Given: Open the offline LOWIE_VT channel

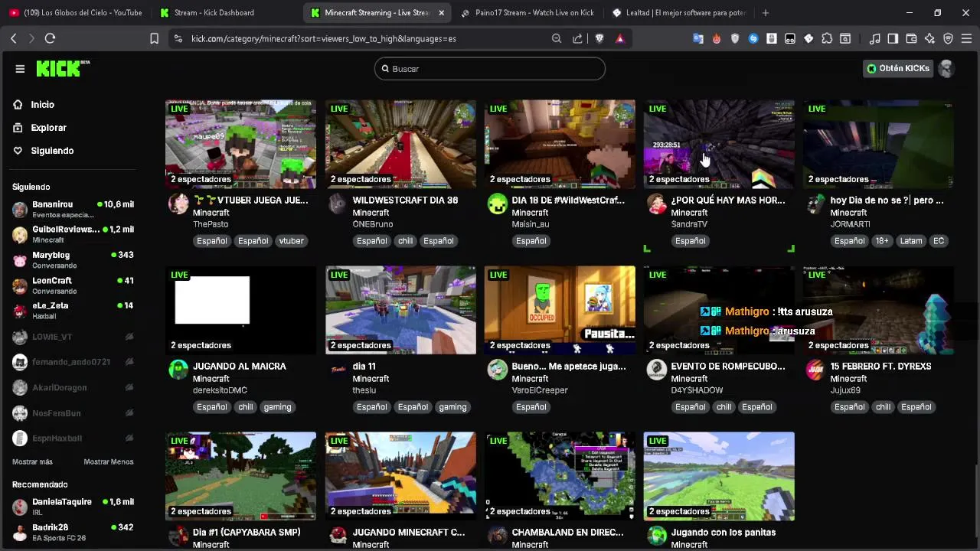Looking at the screenshot, I should point(73,337).
